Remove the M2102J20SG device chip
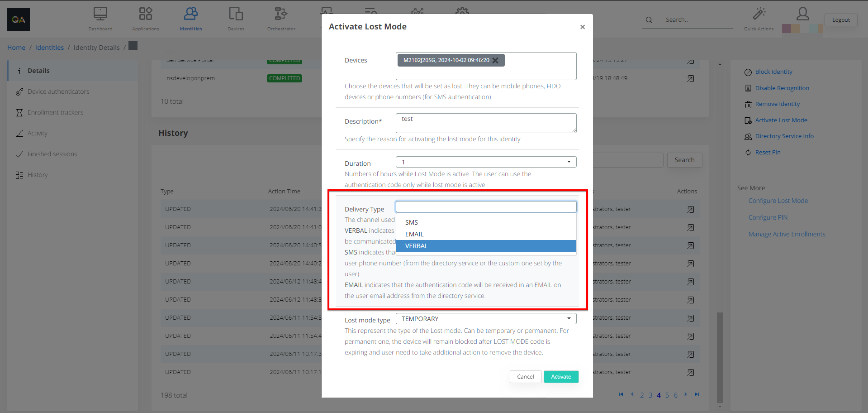 (496, 60)
